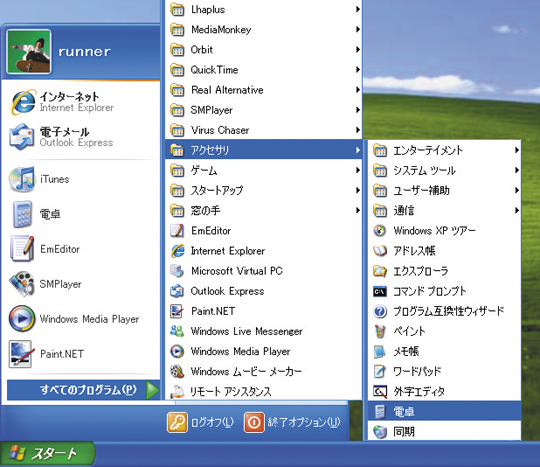Launch コマンド プロンプト from Accessories

pos(444,291)
